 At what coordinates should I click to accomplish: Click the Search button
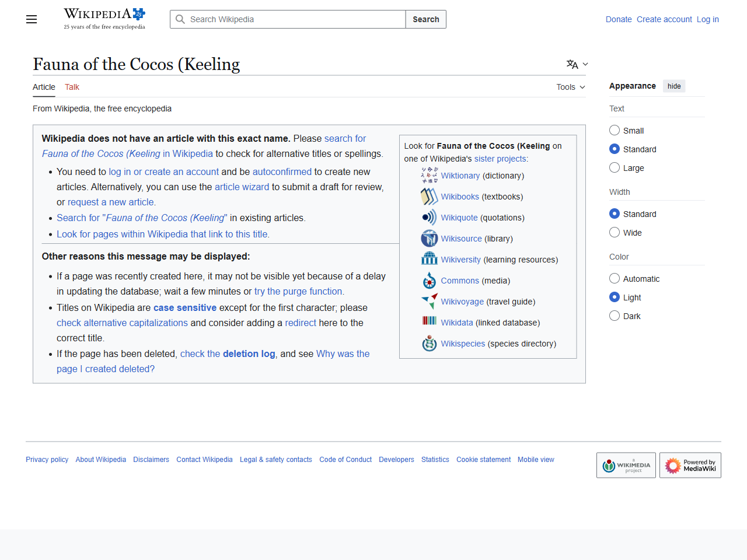(426, 19)
